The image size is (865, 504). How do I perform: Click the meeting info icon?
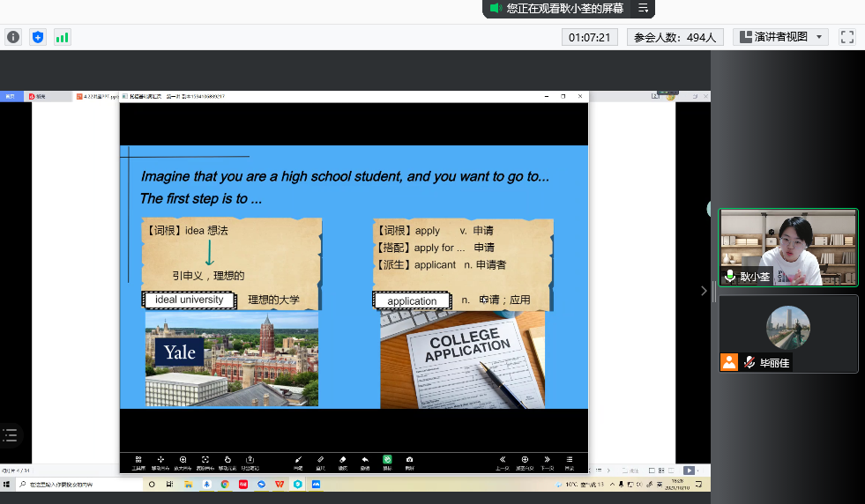pyautogui.click(x=13, y=37)
